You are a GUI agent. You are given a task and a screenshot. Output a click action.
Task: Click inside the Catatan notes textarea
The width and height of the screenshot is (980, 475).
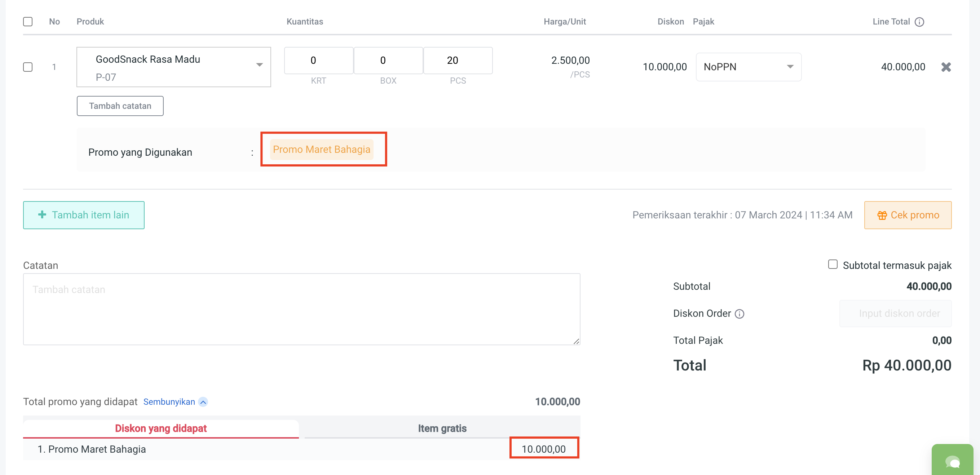301,309
